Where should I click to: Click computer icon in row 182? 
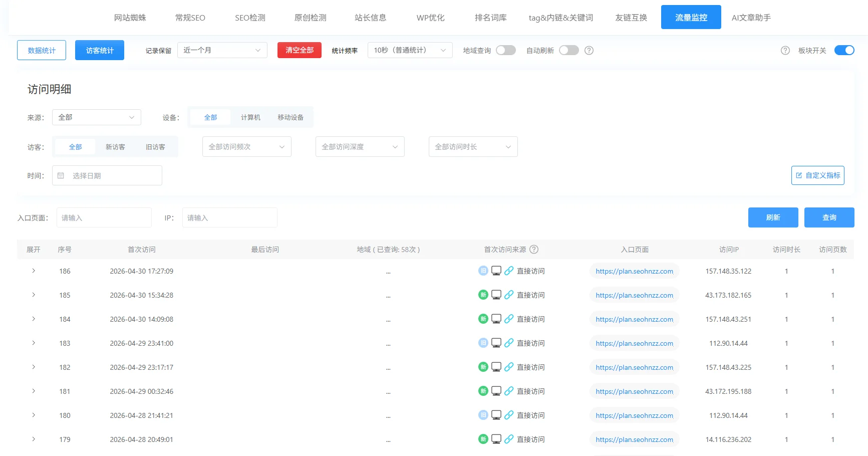(496, 367)
